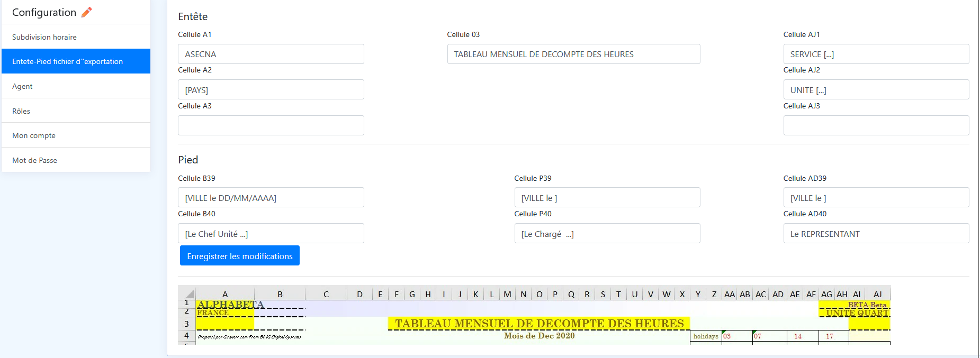Click Enregistrer les modifications button
This screenshot has height=358, width=980.
[x=240, y=256]
